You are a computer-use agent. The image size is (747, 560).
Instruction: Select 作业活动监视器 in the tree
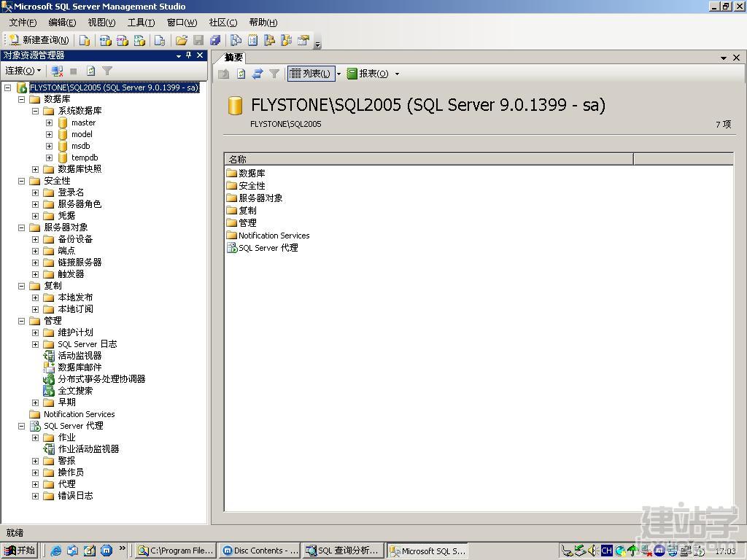click(88, 449)
